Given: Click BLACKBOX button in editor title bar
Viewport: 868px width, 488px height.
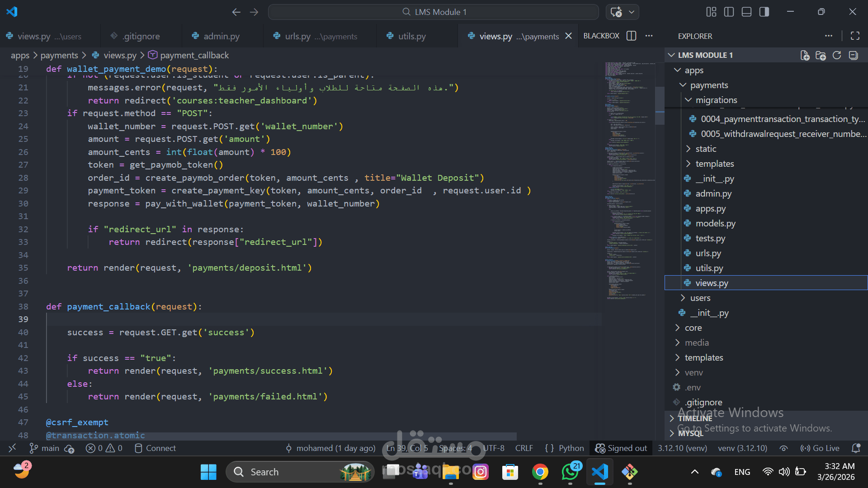Looking at the screenshot, I should [x=601, y=36].
